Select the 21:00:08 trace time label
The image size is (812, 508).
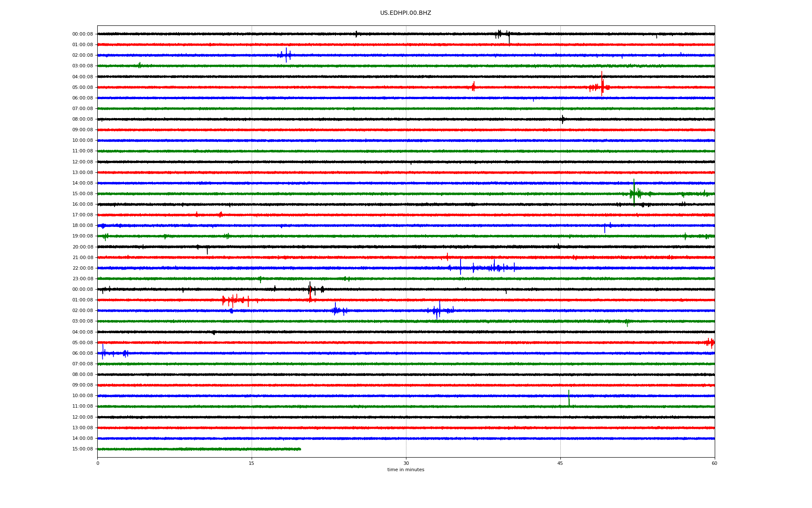82,257
